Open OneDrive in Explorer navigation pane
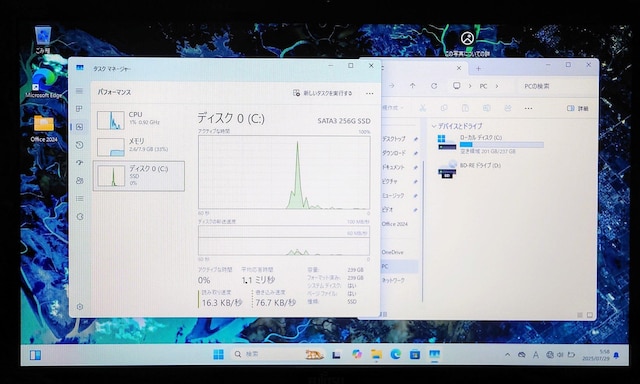640x384 pixels. point(393,252)
